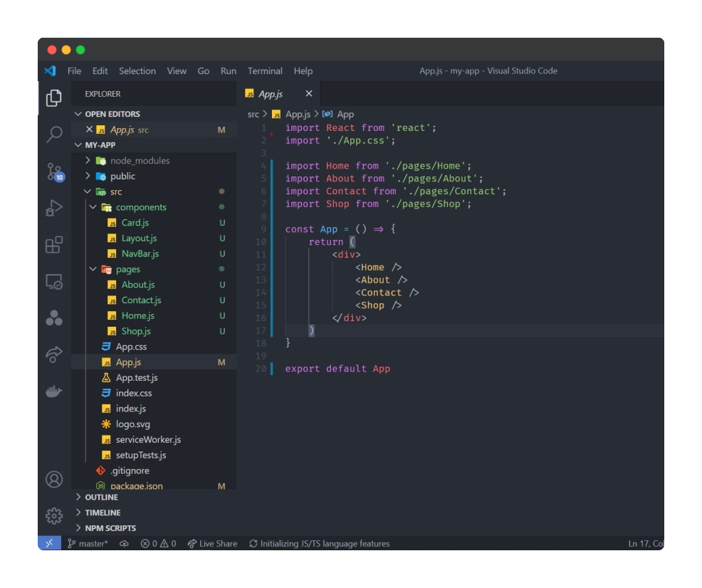
Task: Open the Go menu
Action: point(203,70)
